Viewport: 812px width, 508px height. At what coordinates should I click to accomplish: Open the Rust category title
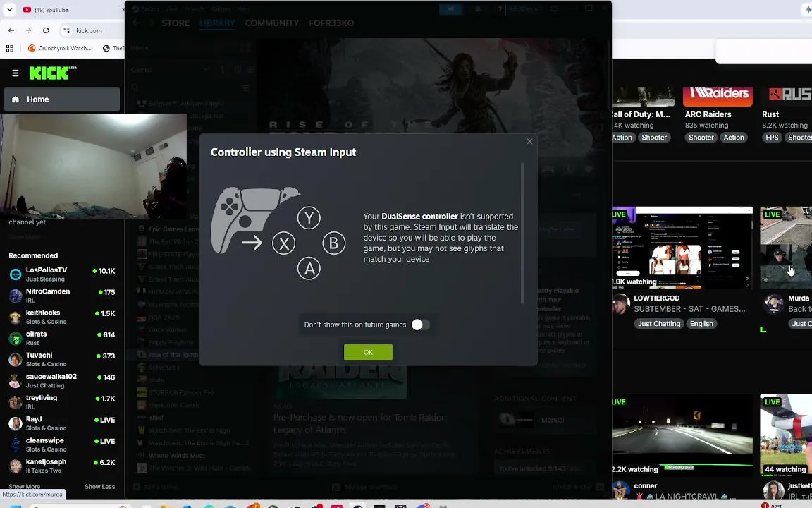(770, 114)
